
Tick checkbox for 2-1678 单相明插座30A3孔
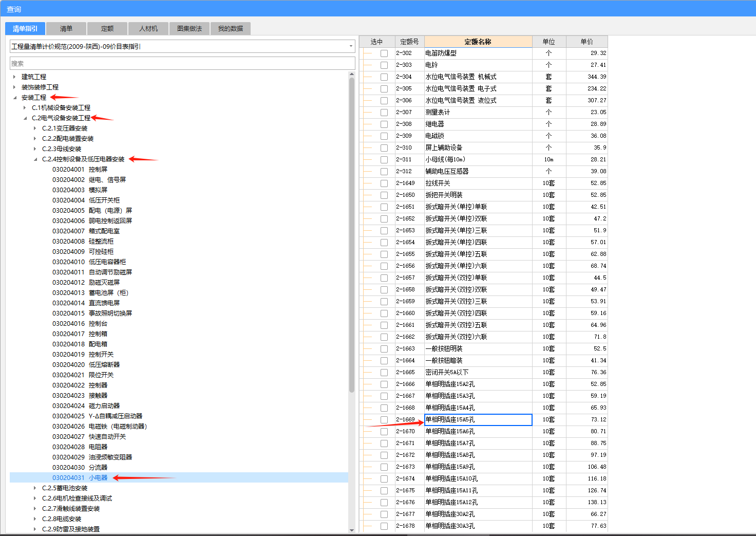pos(384,526)
